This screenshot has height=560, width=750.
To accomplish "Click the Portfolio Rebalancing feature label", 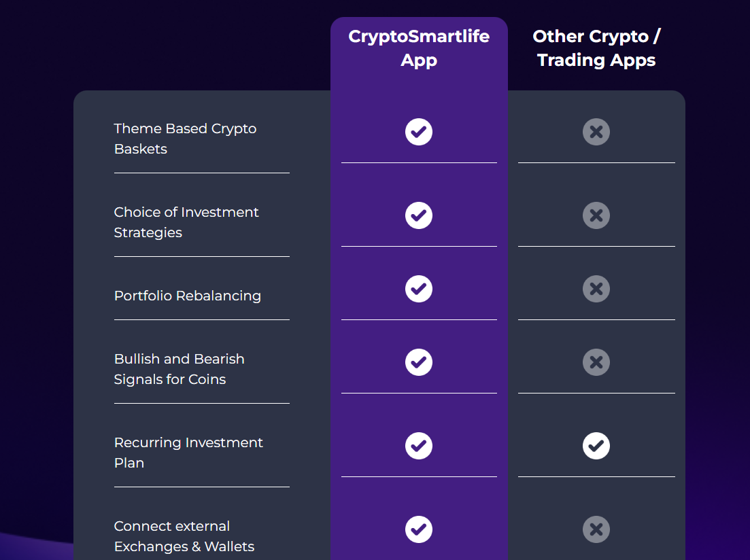I will (188, 296).
